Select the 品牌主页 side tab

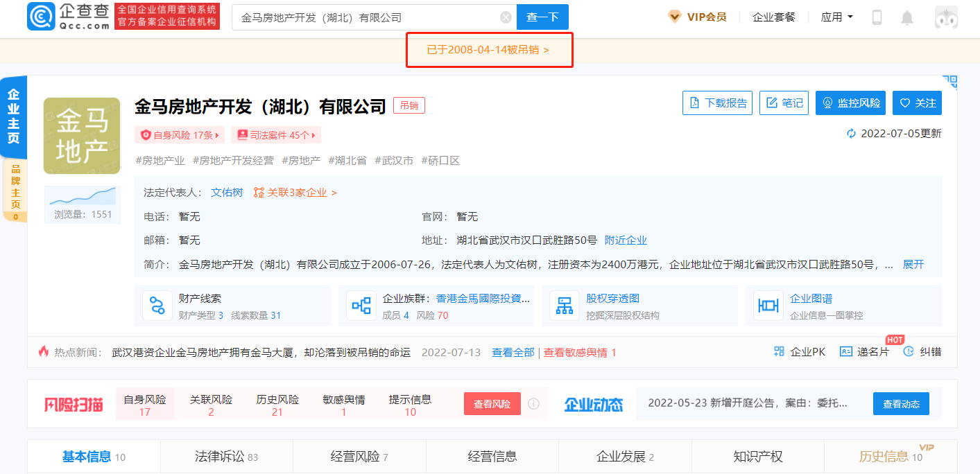tap(15, 191)
